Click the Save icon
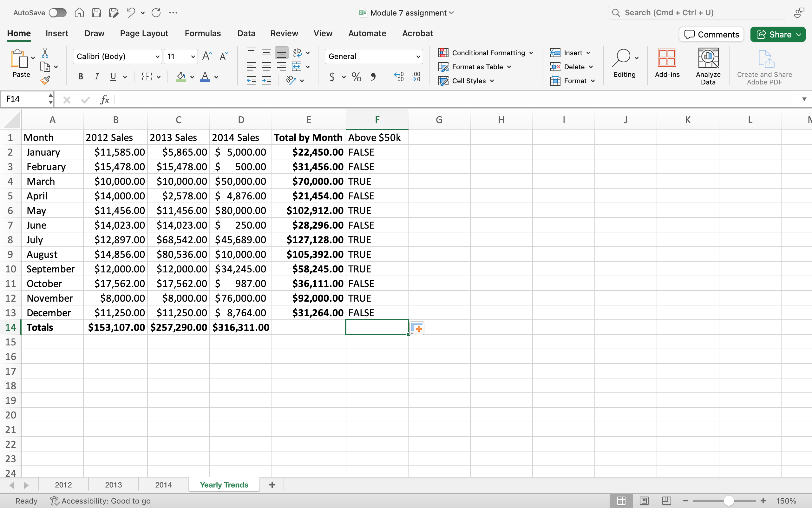 (97, 13)
